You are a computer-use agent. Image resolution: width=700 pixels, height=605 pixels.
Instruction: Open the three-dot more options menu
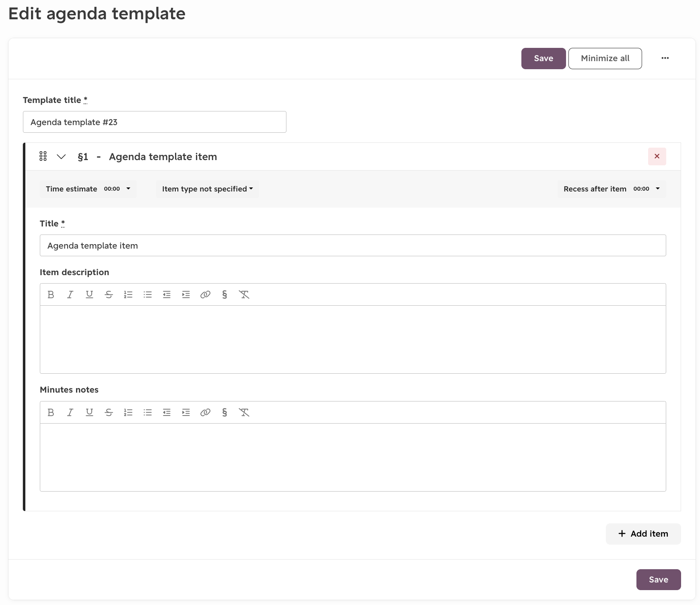coord(665,58)
